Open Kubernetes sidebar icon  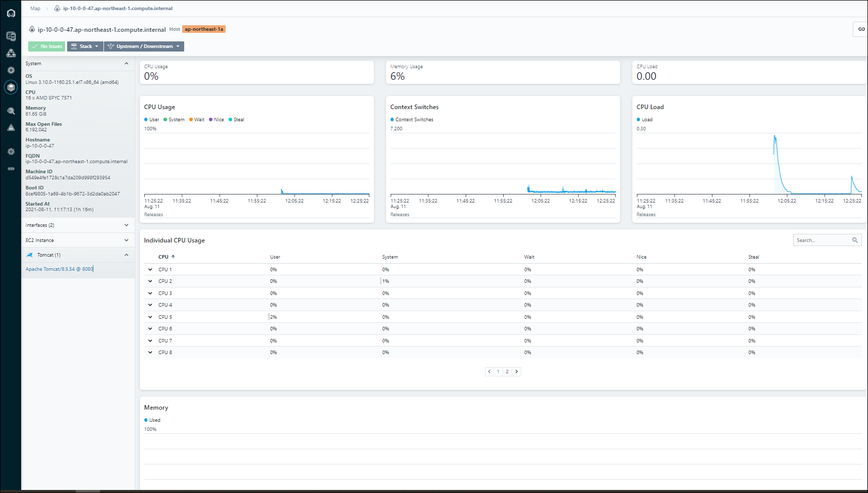tap(11, 70)
